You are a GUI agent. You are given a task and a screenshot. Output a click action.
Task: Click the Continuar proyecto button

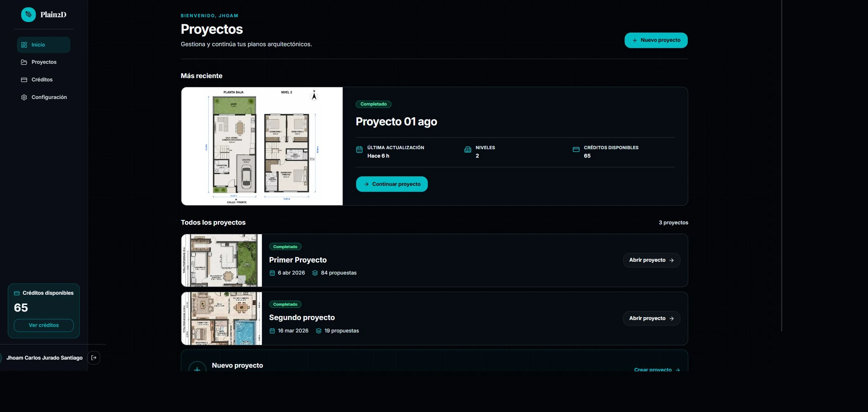[392, 184]
